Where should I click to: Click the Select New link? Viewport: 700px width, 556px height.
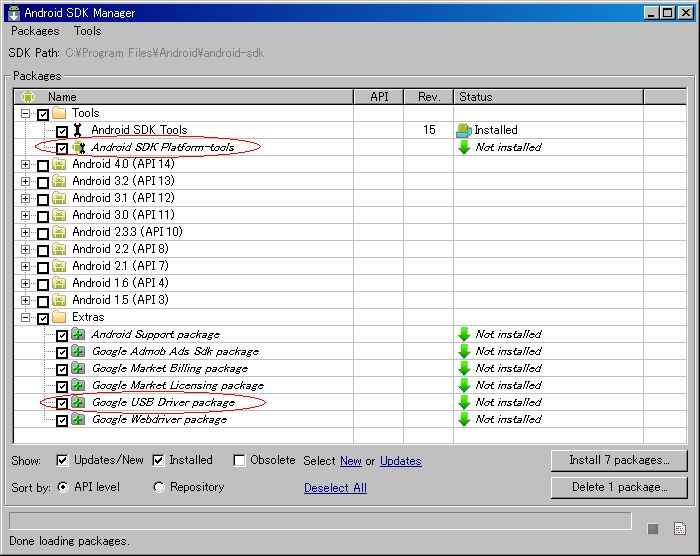pos(350,461)
